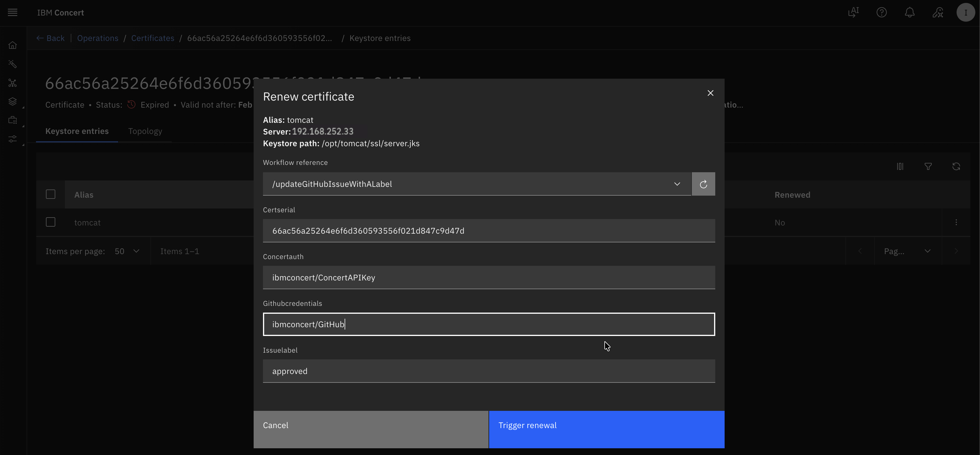This screenshot has width=980, height=455.
Task: Open the tomcat row overflow menu
Action: [956, 223]
